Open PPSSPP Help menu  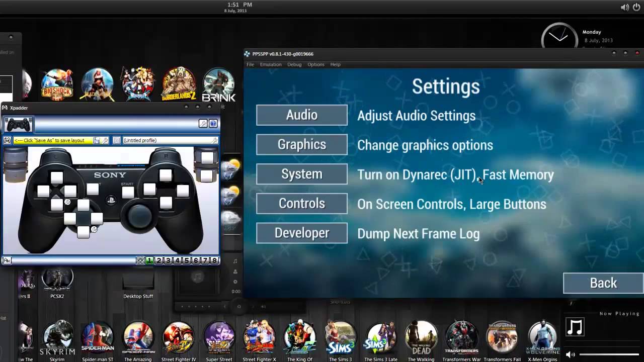(335, 64)
